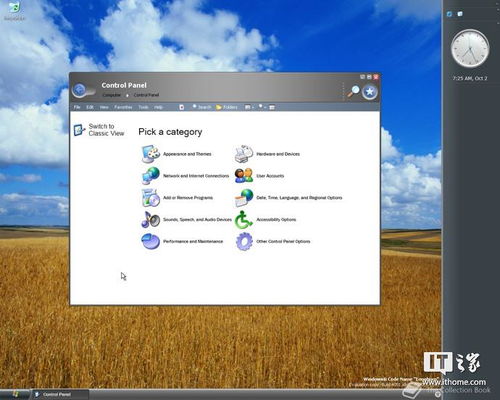Click Performance and Maintenance link

(193, 241)
